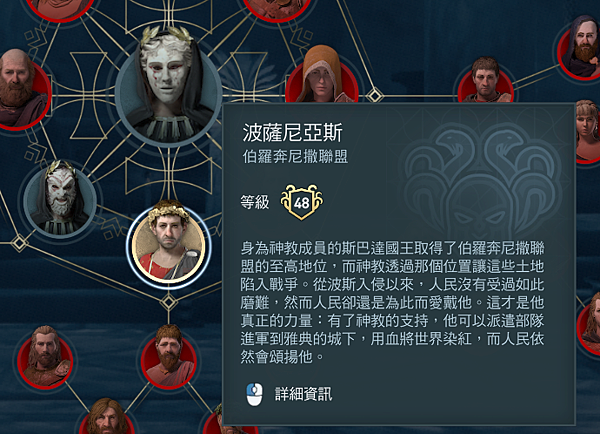Select the dark-hooded bearded cultist at top right

(581, 47)
